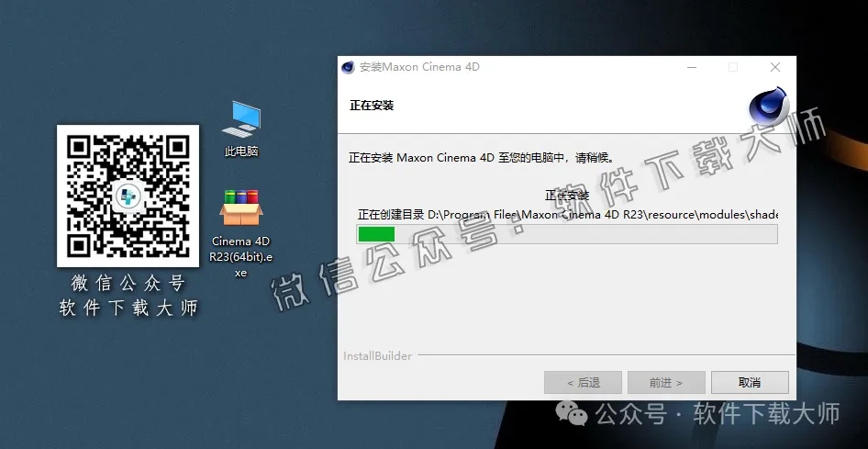Click the Cinema 4D logo in installer title bar
Image resolution: width=868 pixels, height=449 pixels.
coord(348,68)
